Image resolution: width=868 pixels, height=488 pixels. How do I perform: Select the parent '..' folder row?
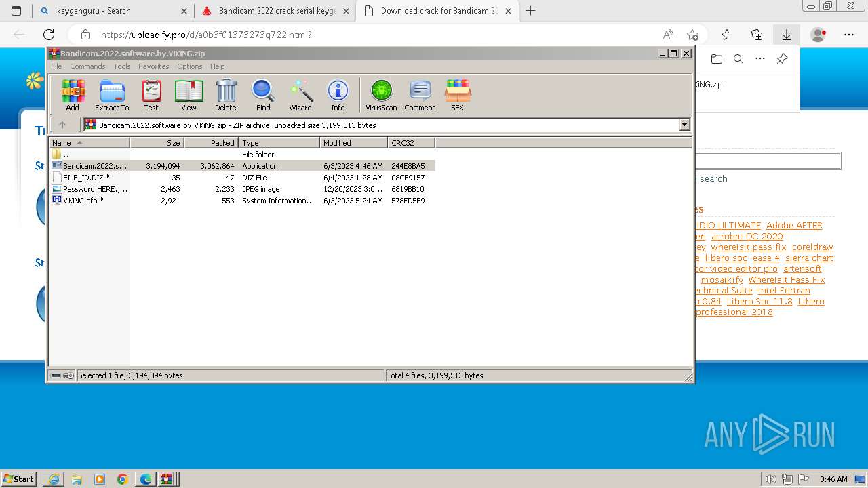(241, 155)
